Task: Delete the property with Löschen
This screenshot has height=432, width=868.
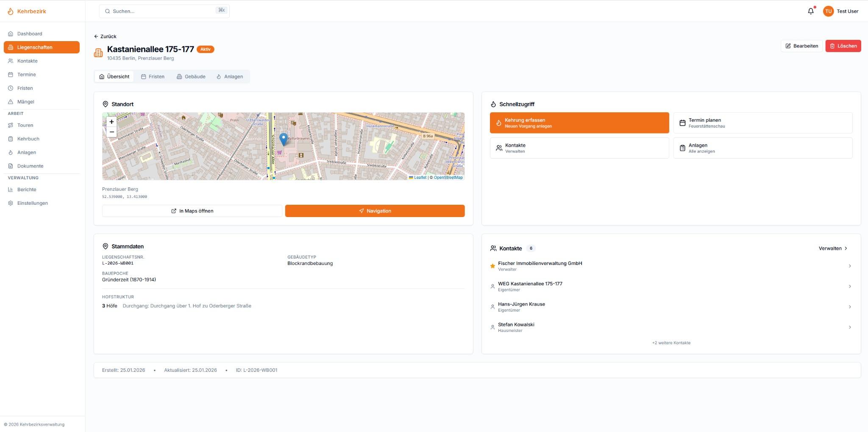Action: pos(843,46)
